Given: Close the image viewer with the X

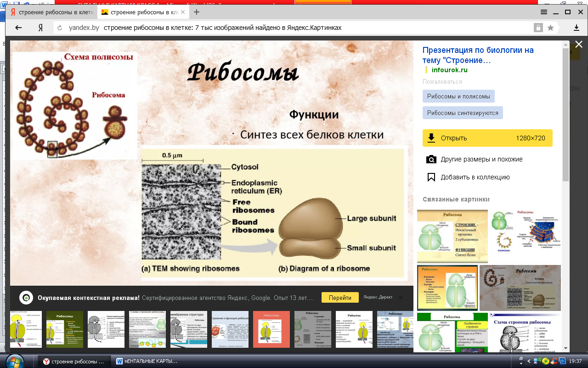Looking at the screenshot, I should [x=579, y=44].
